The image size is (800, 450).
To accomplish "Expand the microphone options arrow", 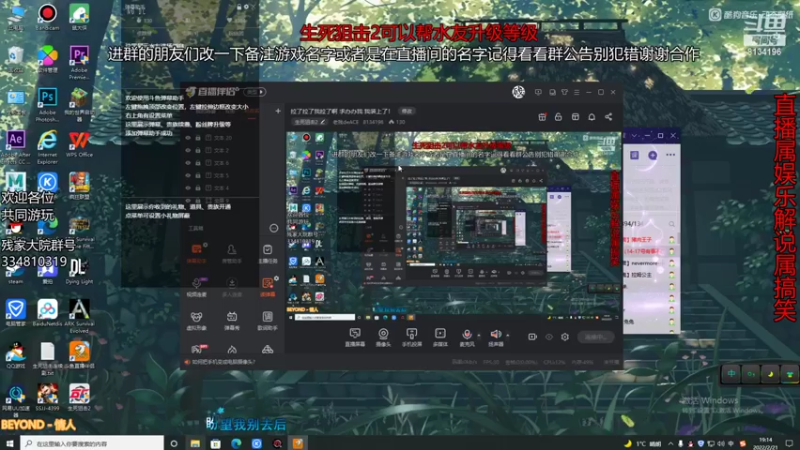I will (x=479, y=335).
